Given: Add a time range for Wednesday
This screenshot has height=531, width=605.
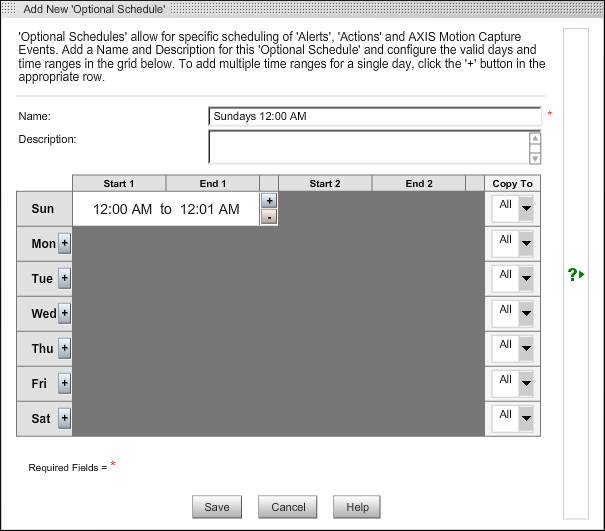Looking at the screenshot, I should 65,313.
